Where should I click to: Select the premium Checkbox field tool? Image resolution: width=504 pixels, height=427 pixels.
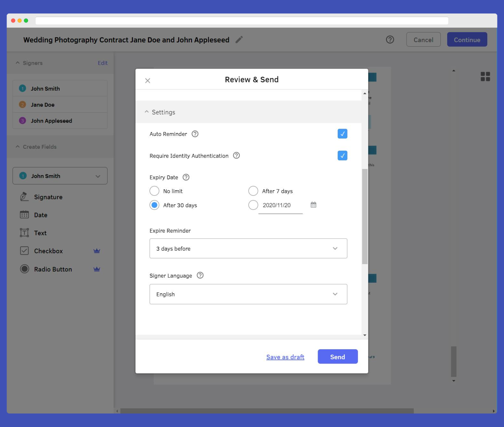(48, 251)
